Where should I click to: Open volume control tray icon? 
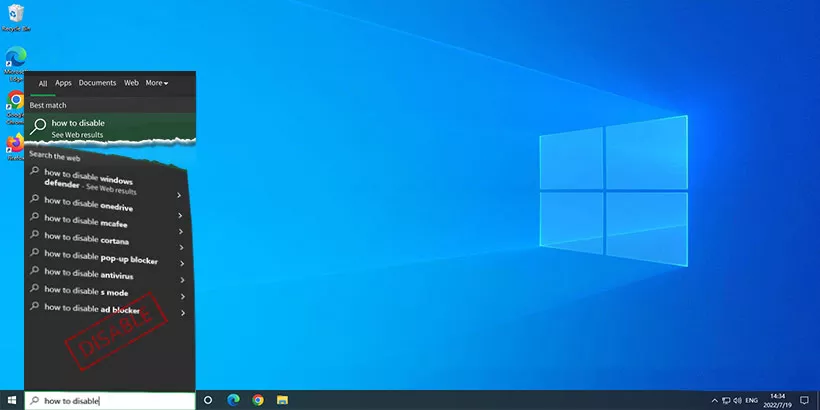[x=737, y=401]
